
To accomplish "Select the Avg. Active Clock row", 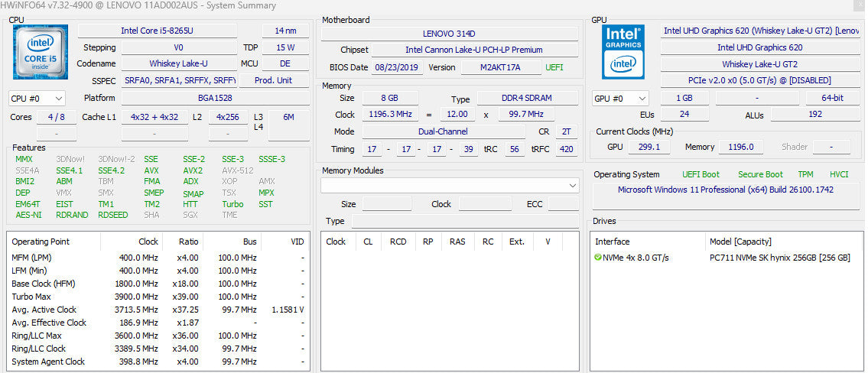I will click(x=158, y=310).
